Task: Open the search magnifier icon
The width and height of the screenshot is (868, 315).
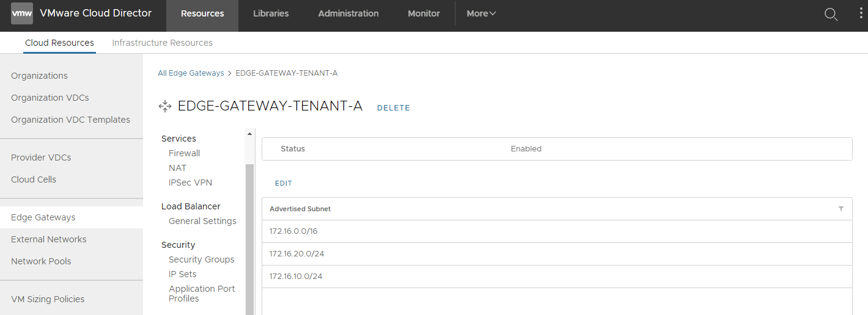Action: [x=831, y=15]
